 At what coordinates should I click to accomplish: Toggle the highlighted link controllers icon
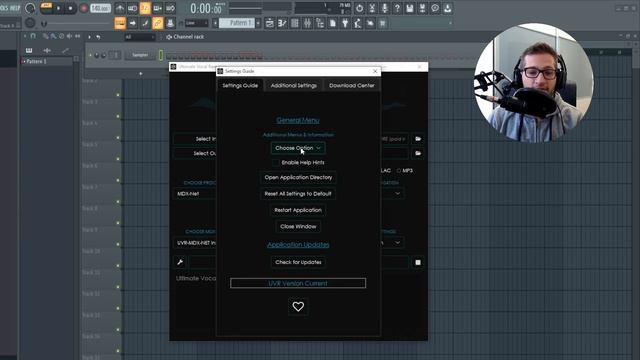tap(158, 23)
